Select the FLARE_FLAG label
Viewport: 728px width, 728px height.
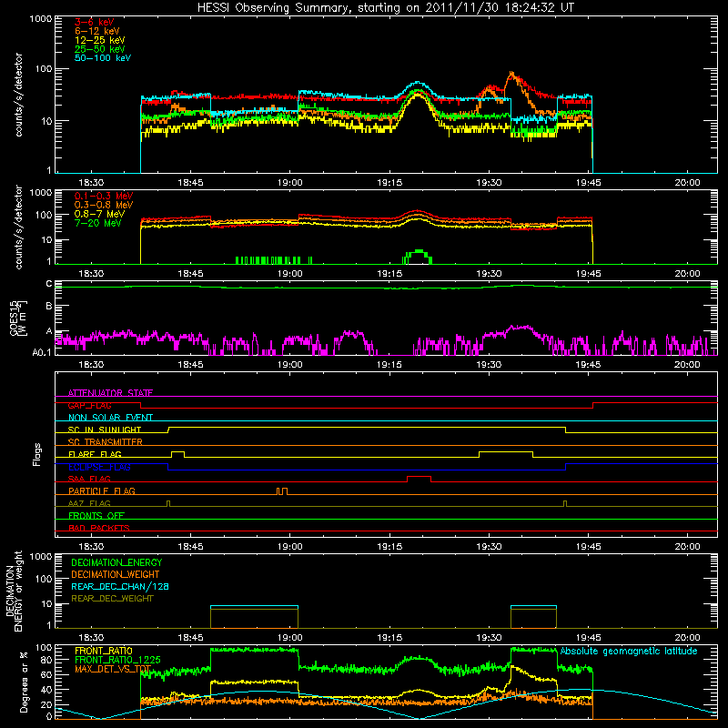tap(95, 454)
